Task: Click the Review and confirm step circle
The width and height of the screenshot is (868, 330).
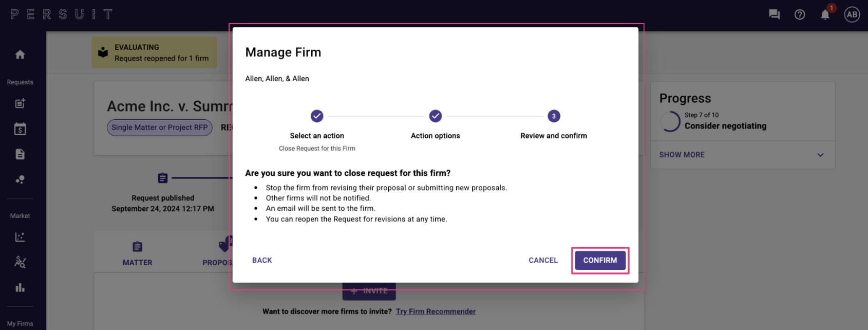Action: 554,116
